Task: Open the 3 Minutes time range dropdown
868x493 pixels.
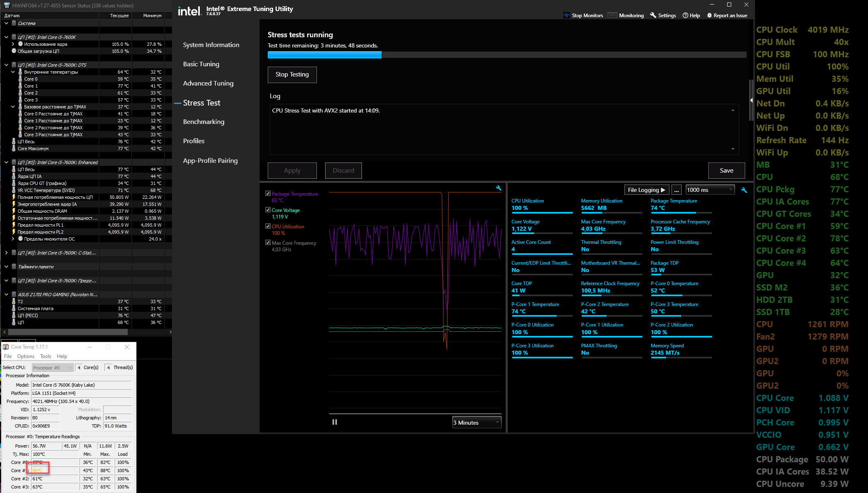Action: coord(477,423)
